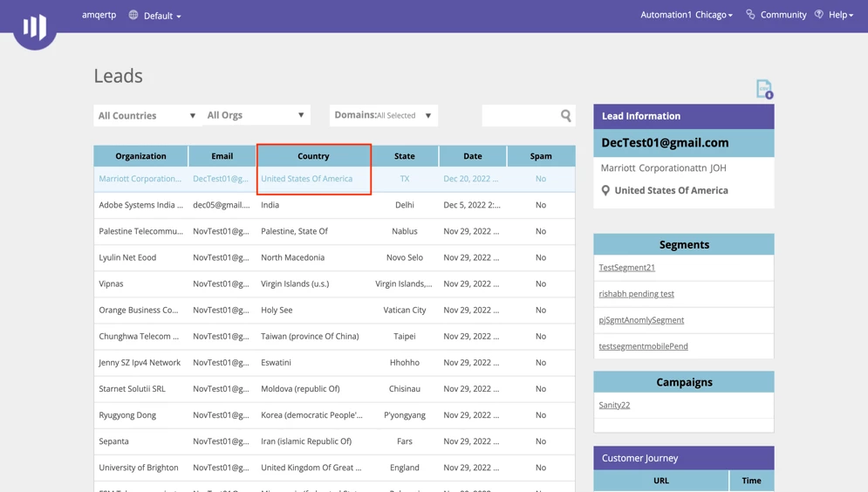Select the Sepanta lead row
Screen dimensions: 868x492
point(334,441)
